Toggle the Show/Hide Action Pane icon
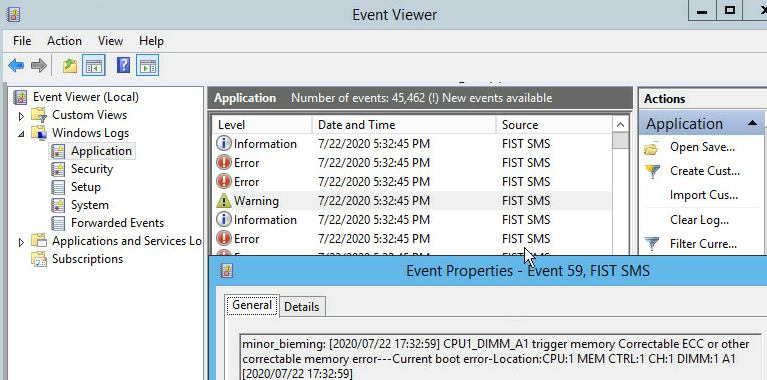The image size is (767, 380). click(147, 66)
